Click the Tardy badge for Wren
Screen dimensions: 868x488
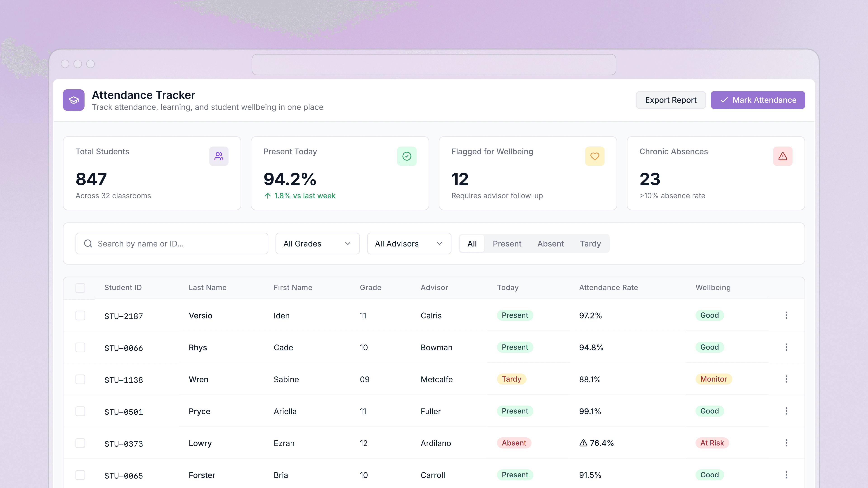(512, 379)
